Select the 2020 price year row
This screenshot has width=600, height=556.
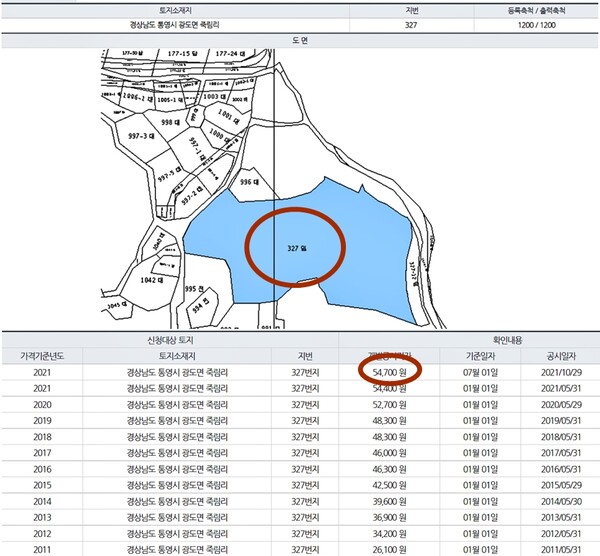click(x=40, y=404)
